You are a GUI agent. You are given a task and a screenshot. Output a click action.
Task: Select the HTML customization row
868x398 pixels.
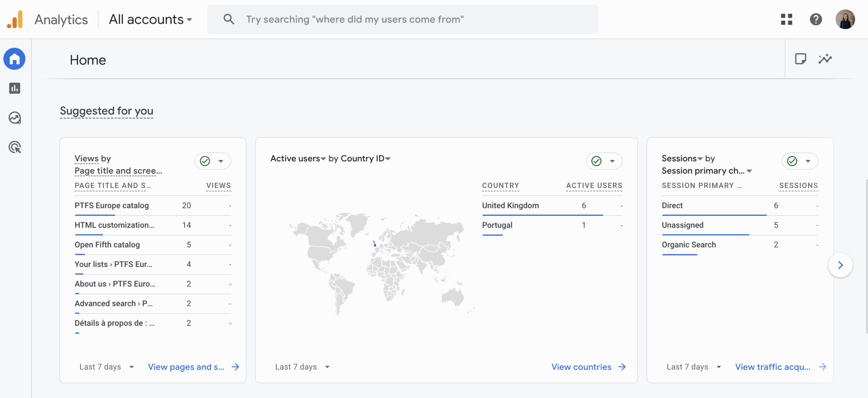[x=153, y=225]
